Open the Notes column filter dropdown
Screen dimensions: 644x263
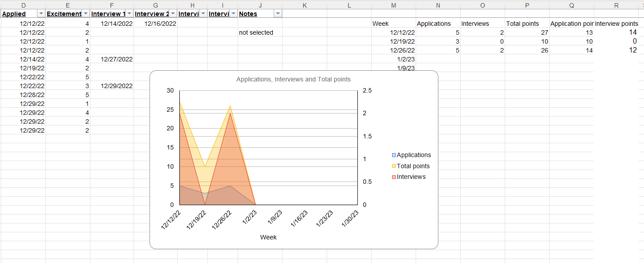pyautogui.click(x=278, y=14)
